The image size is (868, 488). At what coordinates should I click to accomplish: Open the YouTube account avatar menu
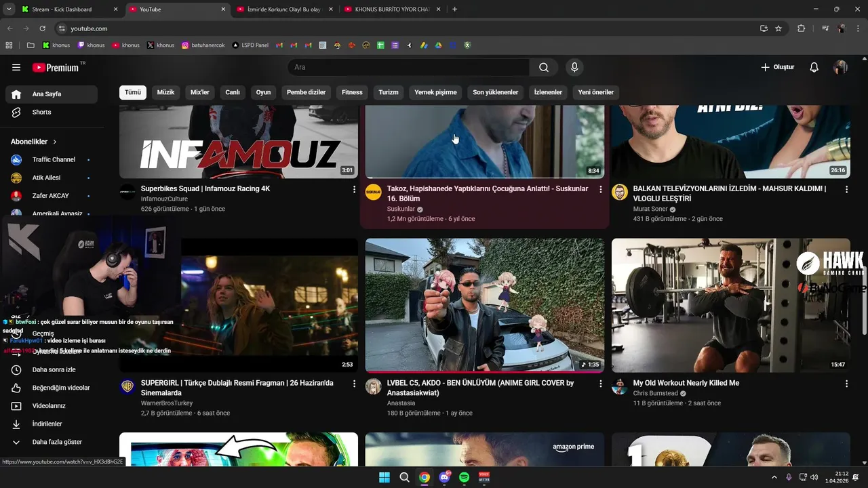click(840, 67)
